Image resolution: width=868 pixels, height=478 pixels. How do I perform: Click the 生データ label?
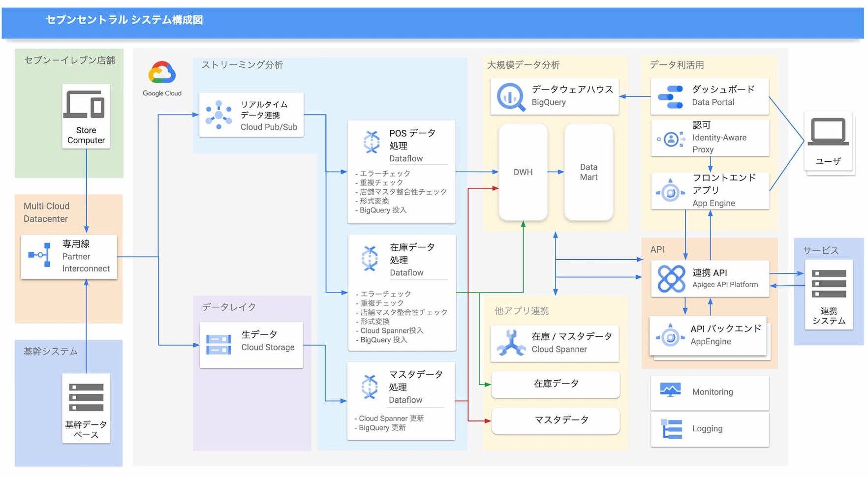point(259,334)
